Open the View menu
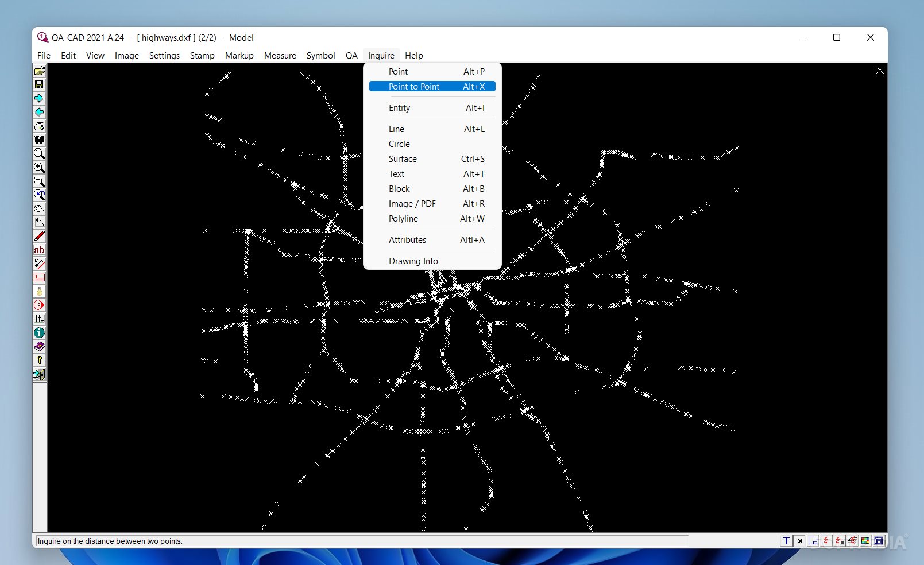The height and width of the screenshot is (565, 924). pyautogui.click(x=95, y=56)
